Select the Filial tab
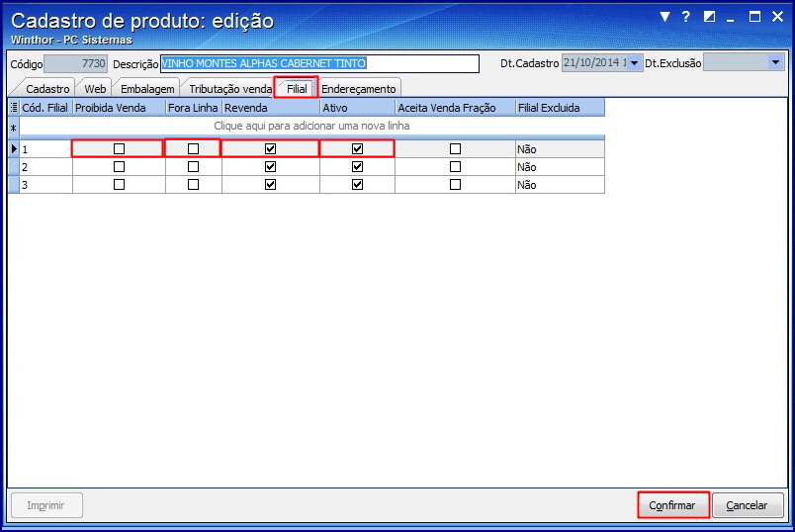The height and width of the screenshot is (532, 795). (x=297, y=89)
